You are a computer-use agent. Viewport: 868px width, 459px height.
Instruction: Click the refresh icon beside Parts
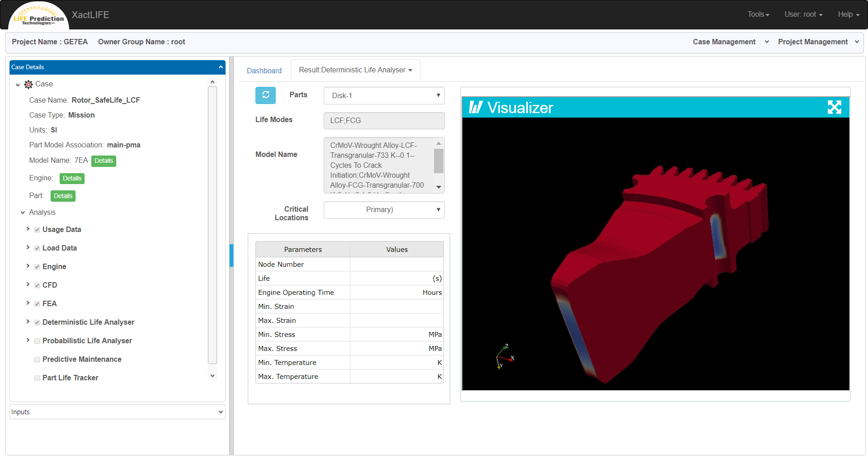265,95
